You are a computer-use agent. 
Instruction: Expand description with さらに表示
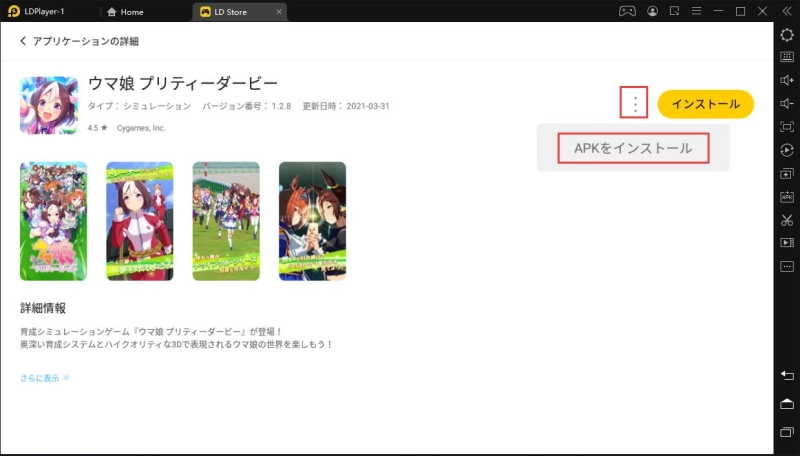pos(44,378)
